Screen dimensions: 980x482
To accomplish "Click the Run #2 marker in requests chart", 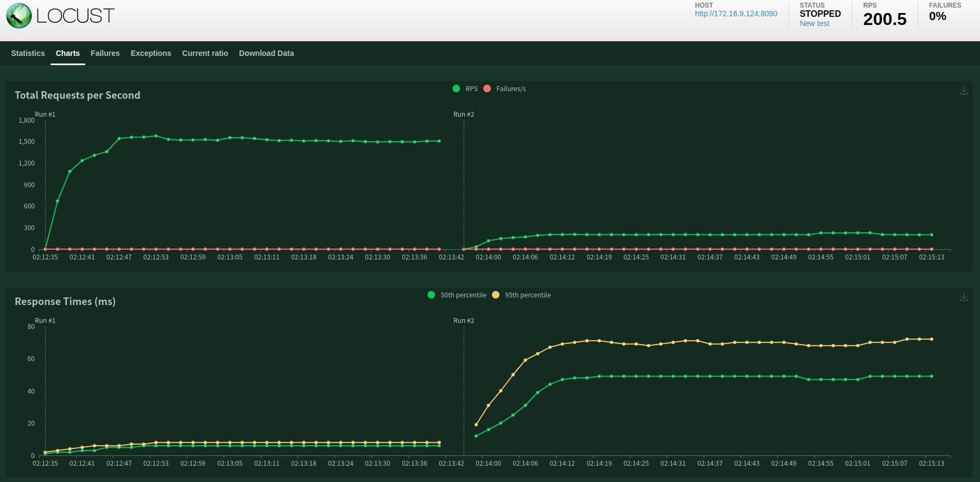I will point(464,115).
